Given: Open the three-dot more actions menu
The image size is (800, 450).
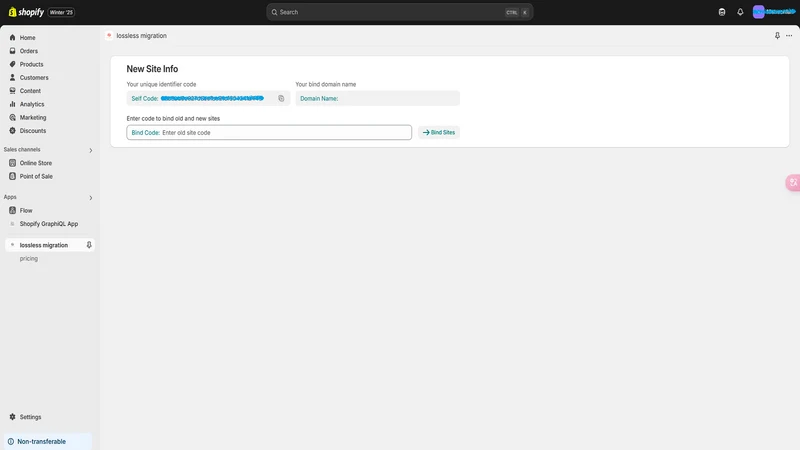Looking at the screenshot, I should (x=789, y=36).
